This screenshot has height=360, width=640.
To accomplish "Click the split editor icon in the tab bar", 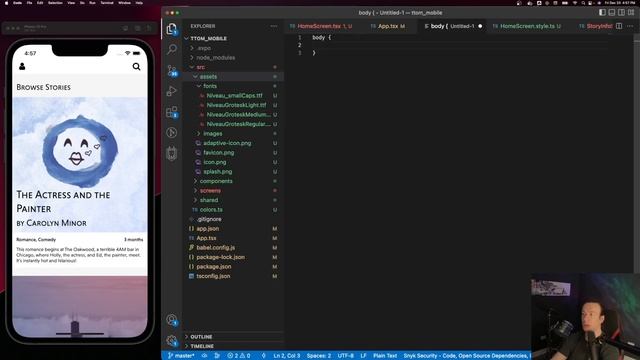I will pyautogui.click(x=619, y=26).
